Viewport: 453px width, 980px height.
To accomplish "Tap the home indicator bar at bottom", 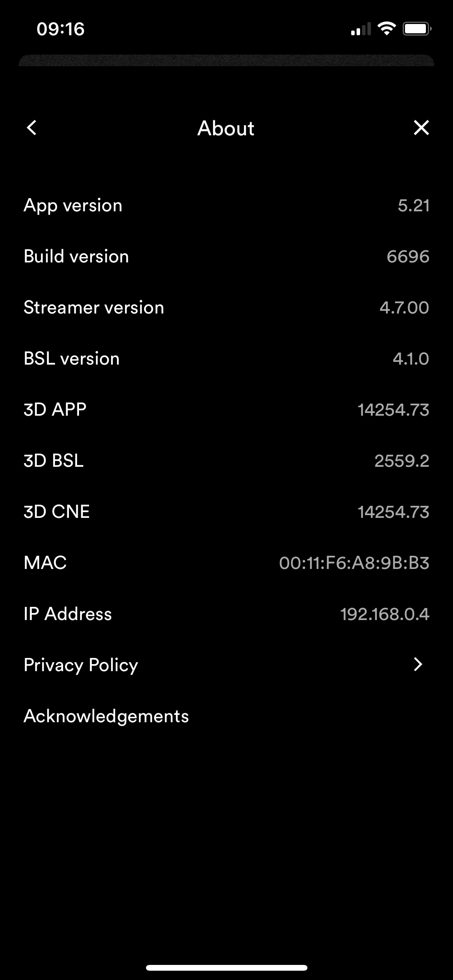I will point(226,968).
